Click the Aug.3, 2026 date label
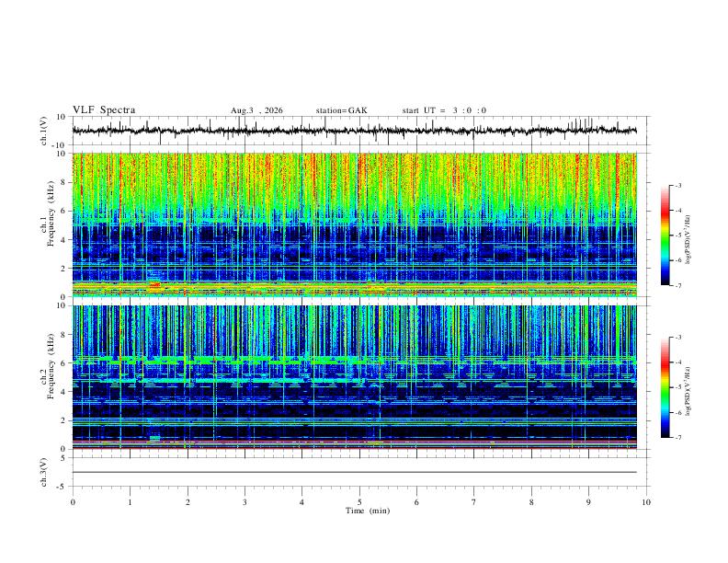 click(256, 110)
